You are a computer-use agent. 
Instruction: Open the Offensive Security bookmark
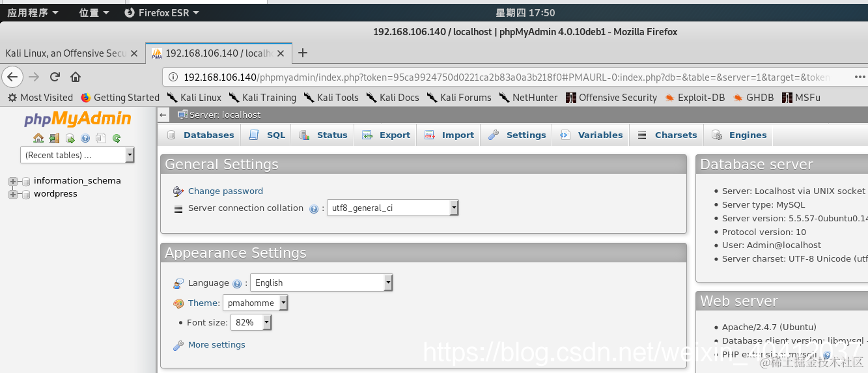click(611, 98)
